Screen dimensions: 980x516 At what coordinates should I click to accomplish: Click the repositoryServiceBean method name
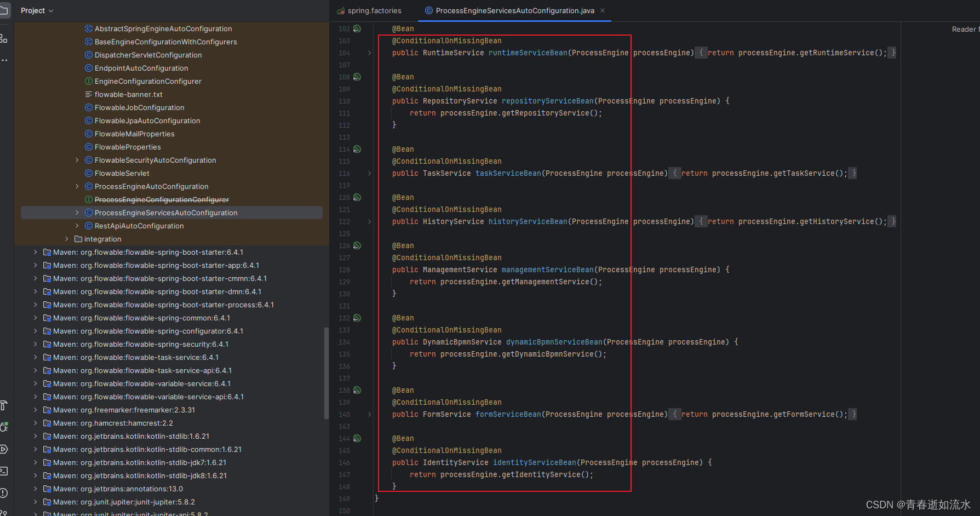click(x=547, y=101)
